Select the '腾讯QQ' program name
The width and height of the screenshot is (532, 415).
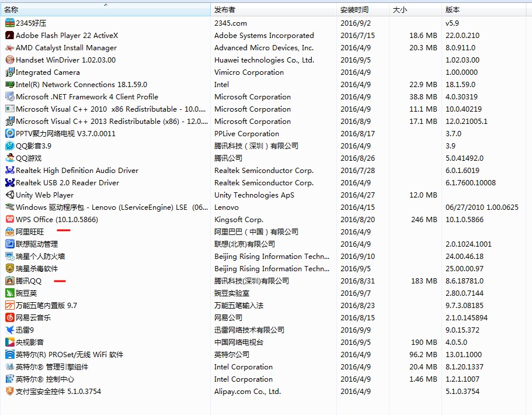click(x=29, y=281)
